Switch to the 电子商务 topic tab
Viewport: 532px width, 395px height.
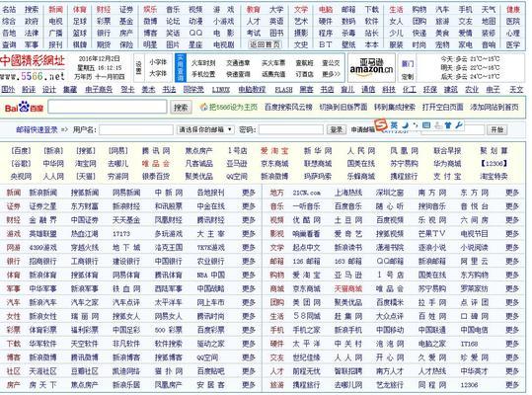click(x=99, y=90)
